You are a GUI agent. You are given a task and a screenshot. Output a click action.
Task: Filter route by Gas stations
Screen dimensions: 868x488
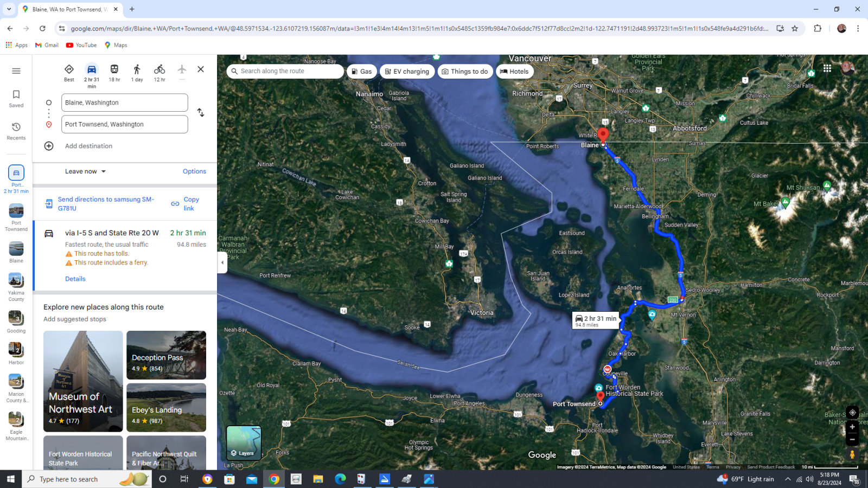click(x=361, y=72)
